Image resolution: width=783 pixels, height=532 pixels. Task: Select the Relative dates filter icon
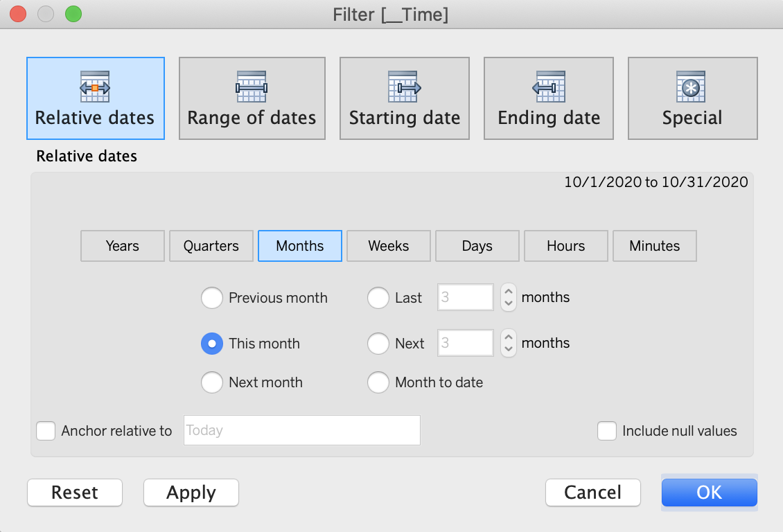[95, 87]
